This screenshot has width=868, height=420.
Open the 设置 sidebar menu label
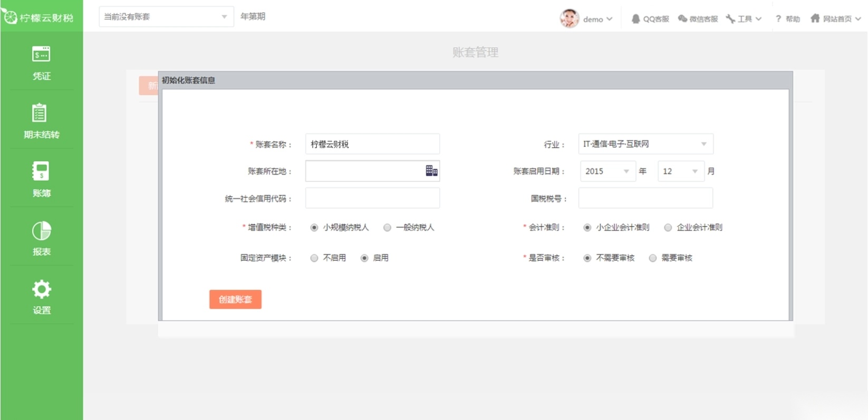pyautogui.click(x=42, y=310)
